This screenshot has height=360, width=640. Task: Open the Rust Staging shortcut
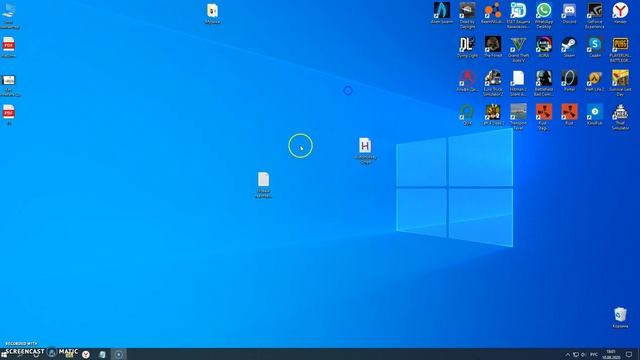click(544, 117)
